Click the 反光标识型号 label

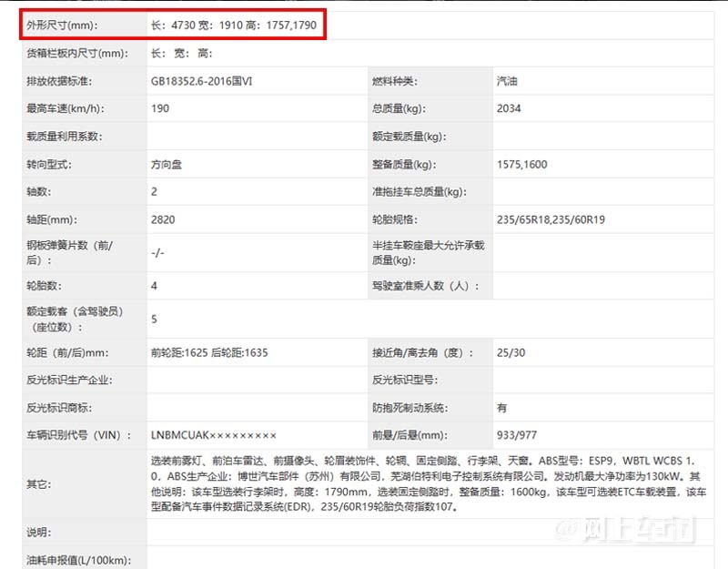click(405, 380)
